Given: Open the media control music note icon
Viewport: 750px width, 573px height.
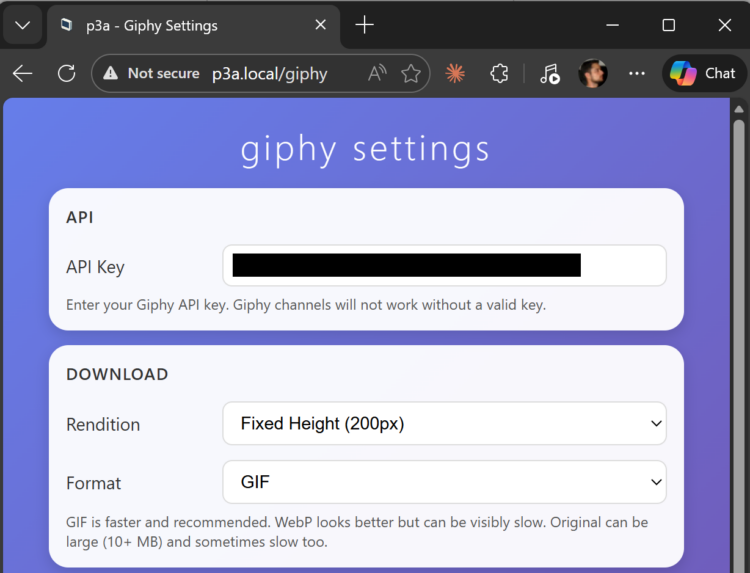Looking at the screenshot, I should 549,73.
